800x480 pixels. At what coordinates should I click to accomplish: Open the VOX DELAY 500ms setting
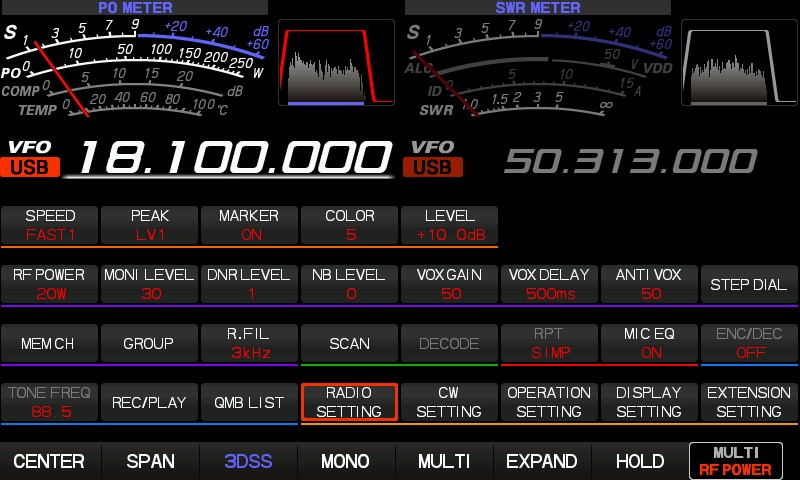pyautogui.click(x=549, y=284)
